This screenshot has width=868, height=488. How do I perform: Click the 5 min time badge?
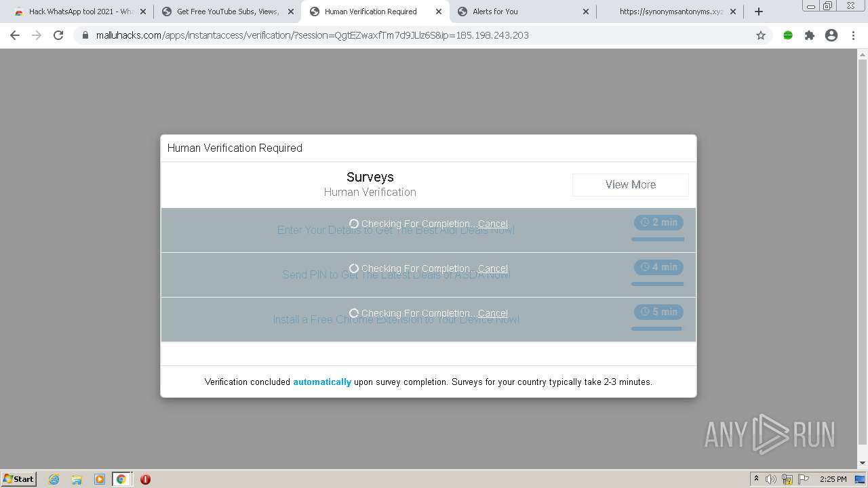click(658, 312)
